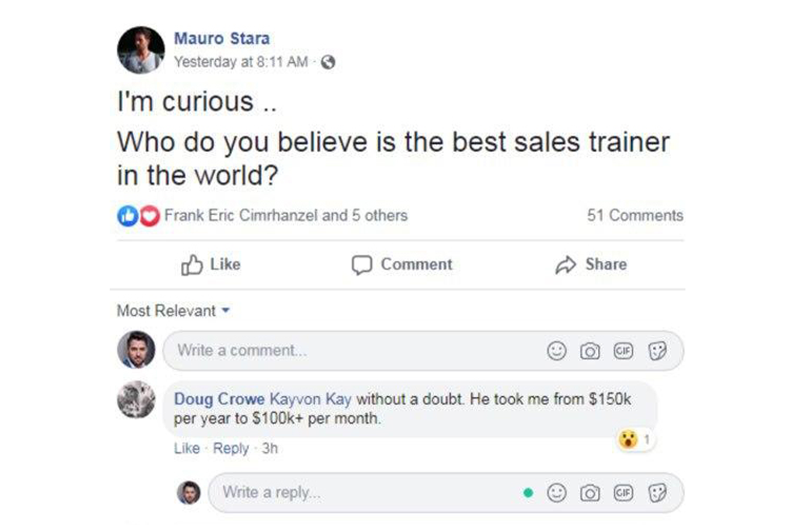Click the Comment button under the post
The image size is (801, 532).
[402, 264]
